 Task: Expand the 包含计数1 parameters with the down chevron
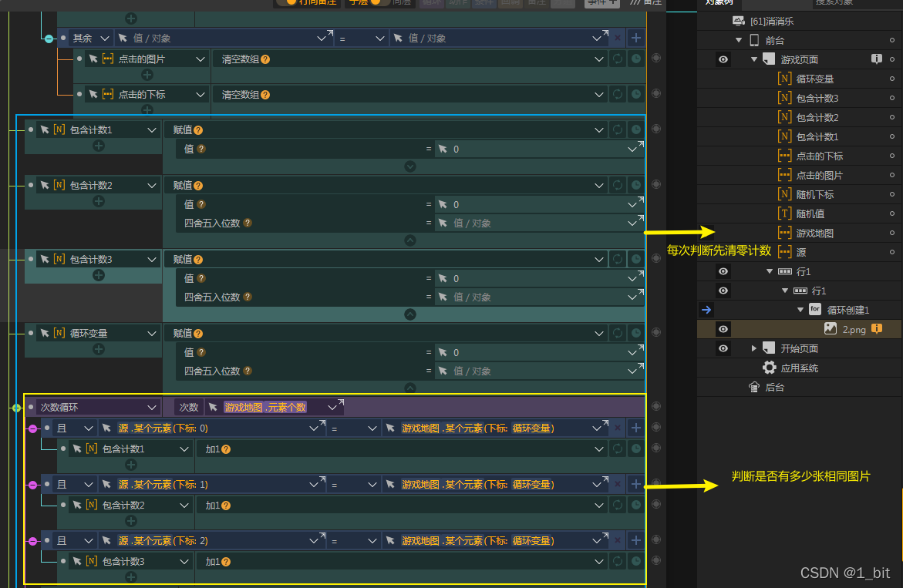[410, 166]
